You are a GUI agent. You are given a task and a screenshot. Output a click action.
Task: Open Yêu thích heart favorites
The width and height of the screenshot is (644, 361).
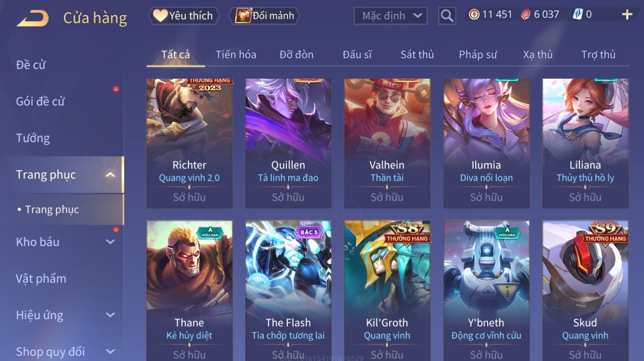(x=184, y=16)
